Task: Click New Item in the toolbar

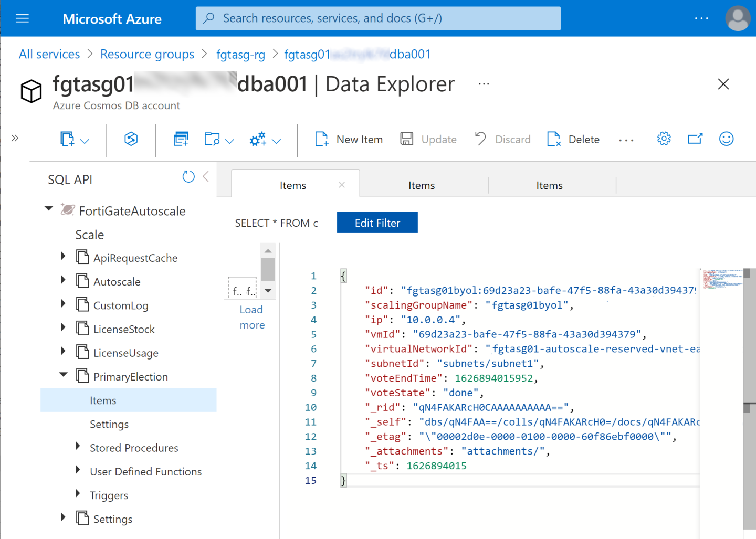Action: (349, 139)
